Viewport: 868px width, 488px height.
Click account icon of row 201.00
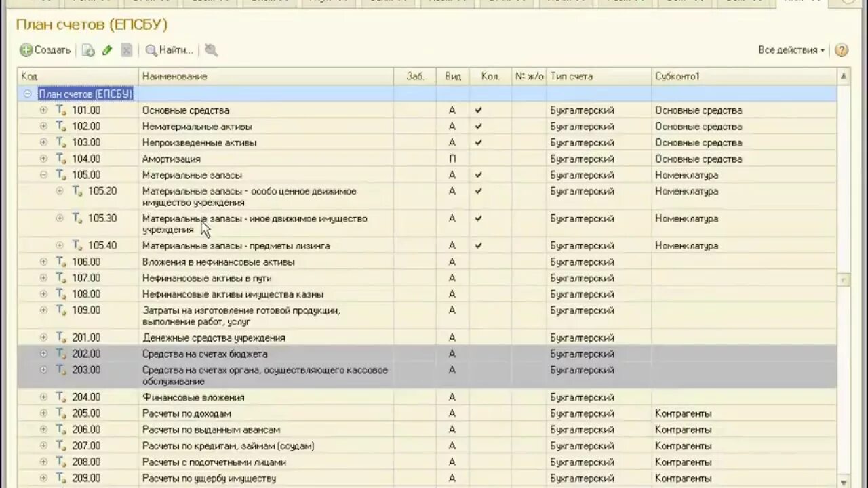point(61,338)
